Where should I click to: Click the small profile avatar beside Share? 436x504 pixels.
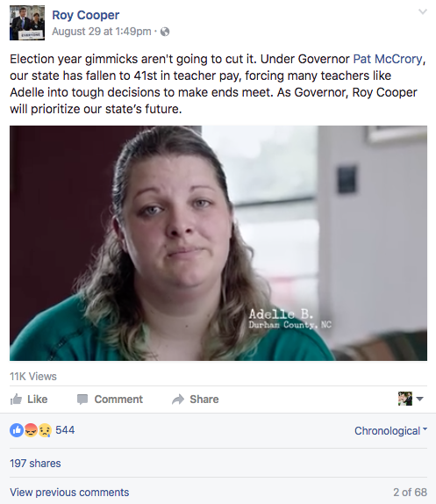(405, 399)
